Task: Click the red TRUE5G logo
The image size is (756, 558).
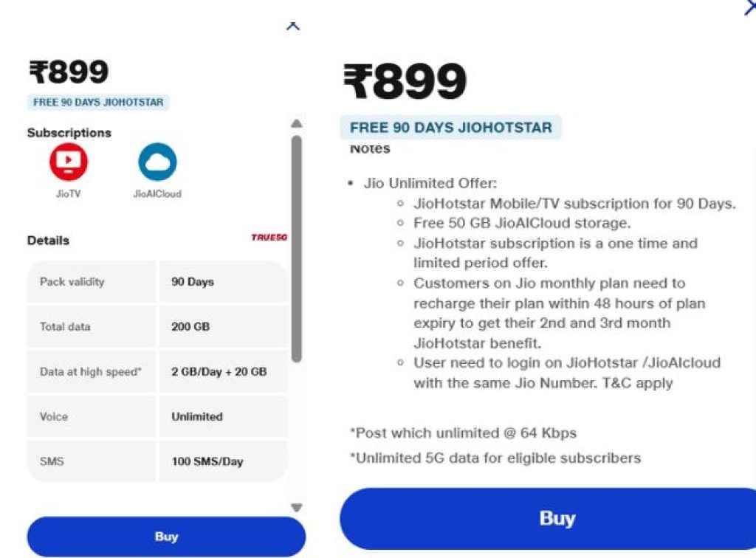Action: tap(268, 238)
